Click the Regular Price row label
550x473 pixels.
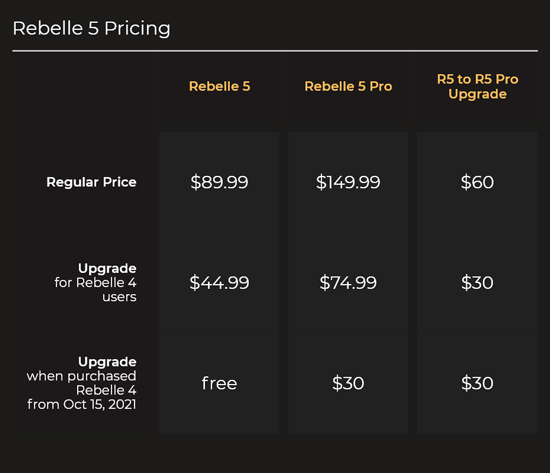pos(91,182)
